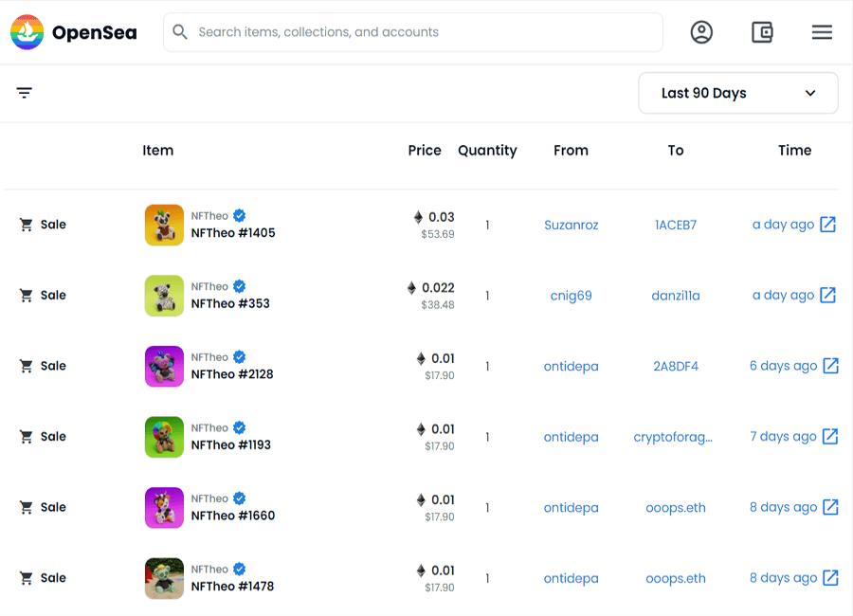This screenshot has height=616, width=853.
Task: Open the ooops.eth buyer for NFTheo #1660
Action: (676, 508)
